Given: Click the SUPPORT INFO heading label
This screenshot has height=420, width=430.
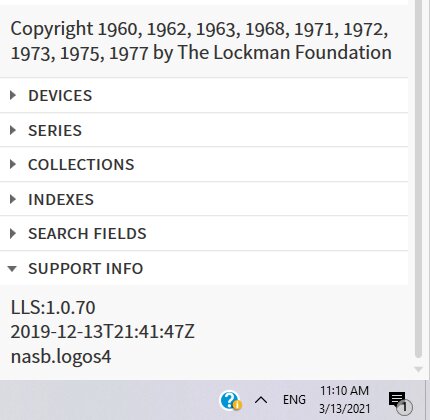Looking at the screenshot, I should [x=86, y=269].
